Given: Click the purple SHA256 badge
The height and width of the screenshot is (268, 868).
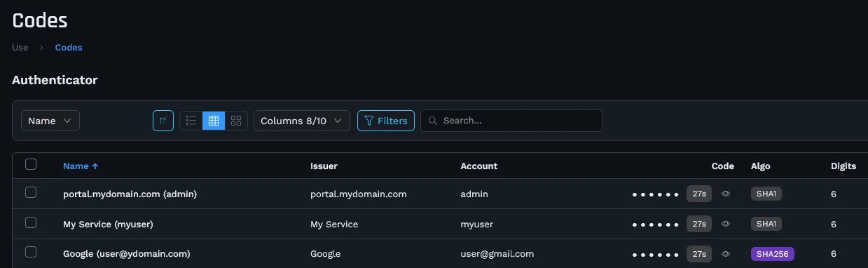Looking at the screenshot, I should point(772,254).
